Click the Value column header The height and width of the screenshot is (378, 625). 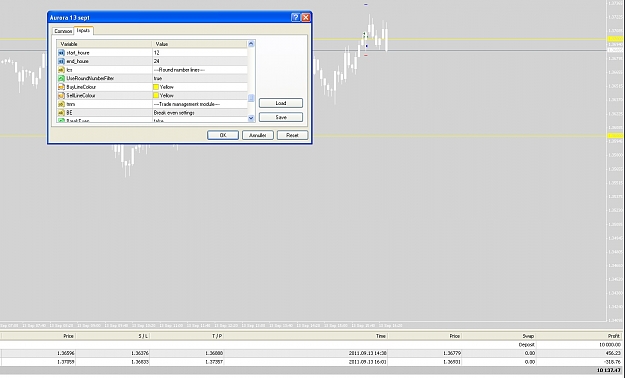pos(200,44)
